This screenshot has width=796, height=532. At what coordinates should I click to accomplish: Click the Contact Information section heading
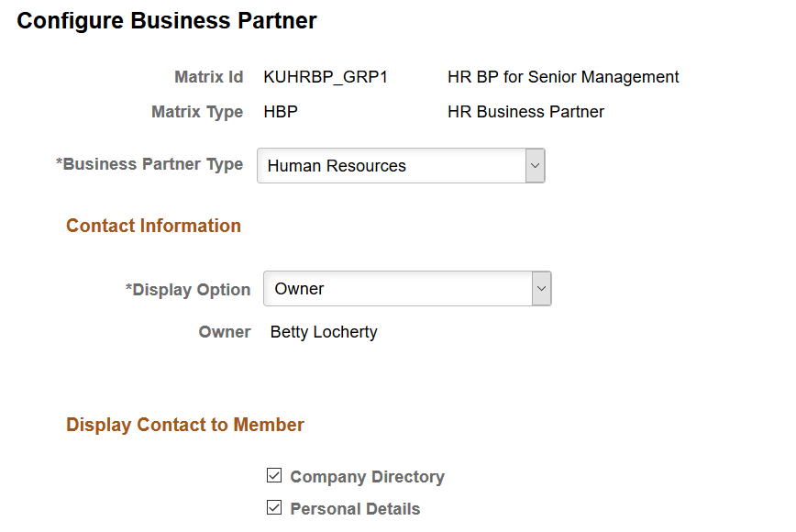coord(153,225)
